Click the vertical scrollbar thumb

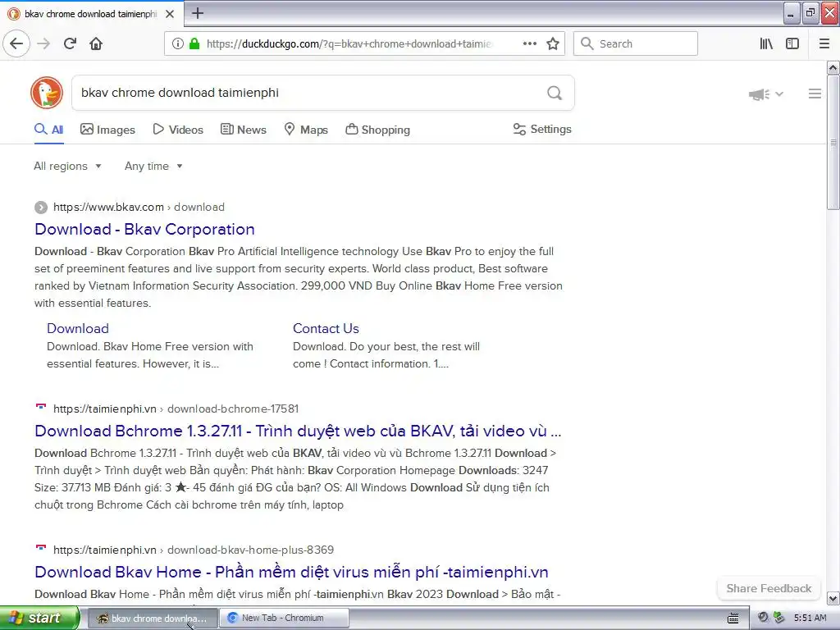(x=833, y=143)
